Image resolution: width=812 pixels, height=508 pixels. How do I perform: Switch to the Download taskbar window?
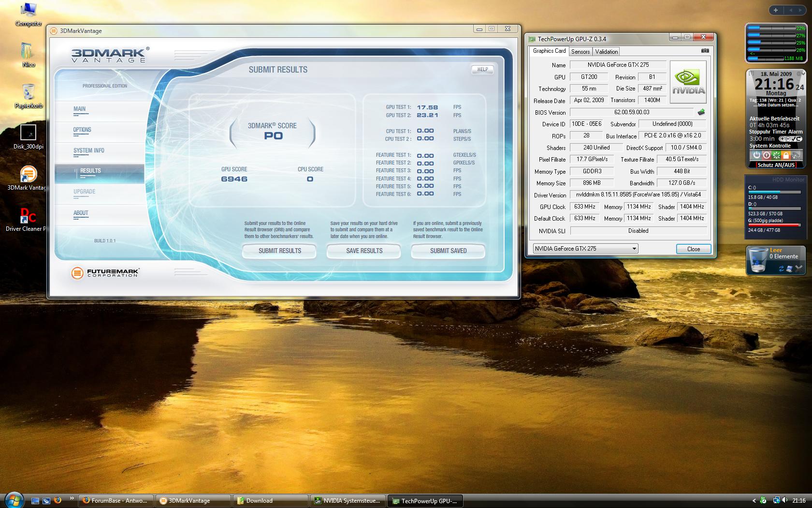(271, 501)
